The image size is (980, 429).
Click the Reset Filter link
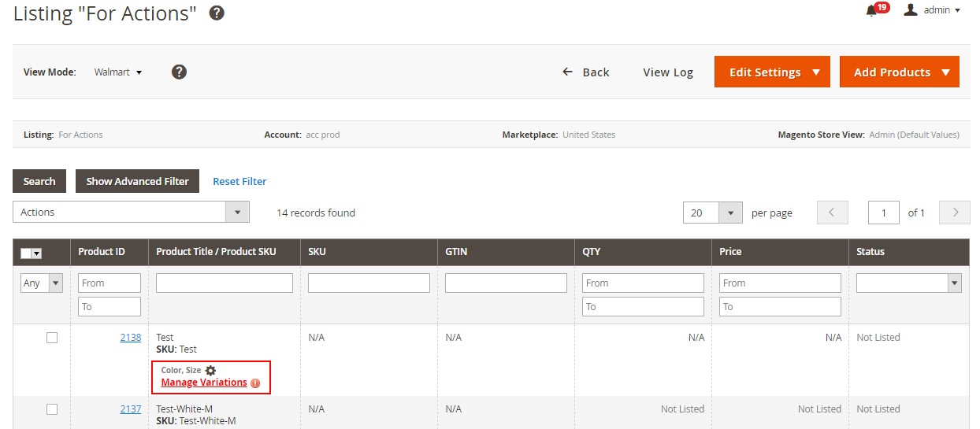pos(239,181)
